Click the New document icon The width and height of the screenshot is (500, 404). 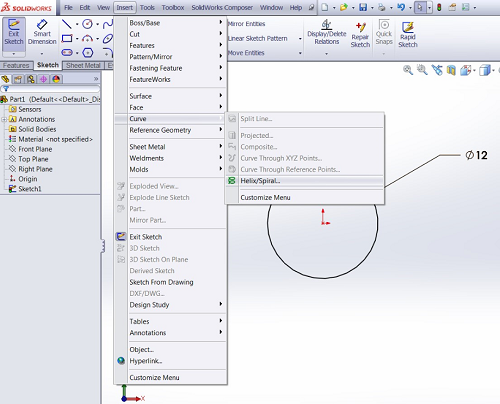click(325, 7)
